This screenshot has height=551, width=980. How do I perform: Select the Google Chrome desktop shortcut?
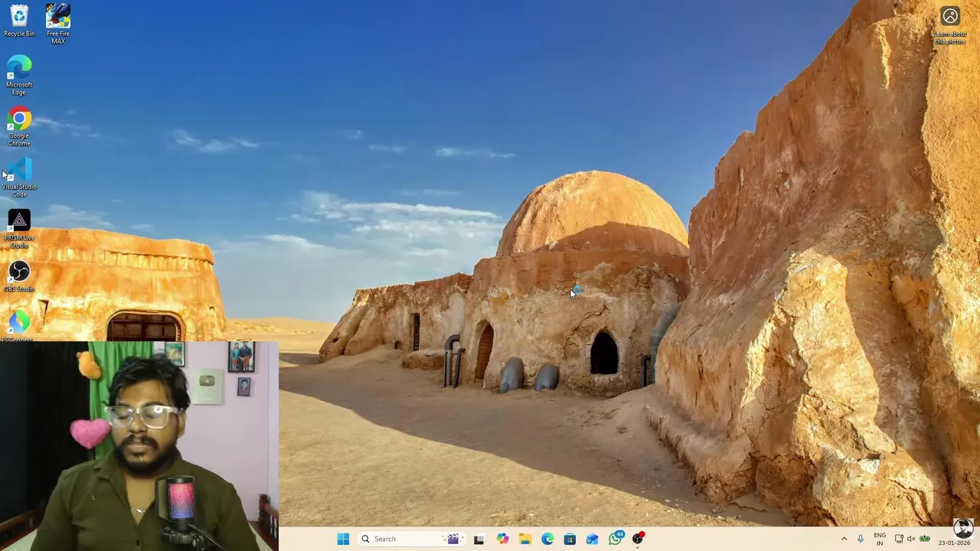click(x=19, y=126)
